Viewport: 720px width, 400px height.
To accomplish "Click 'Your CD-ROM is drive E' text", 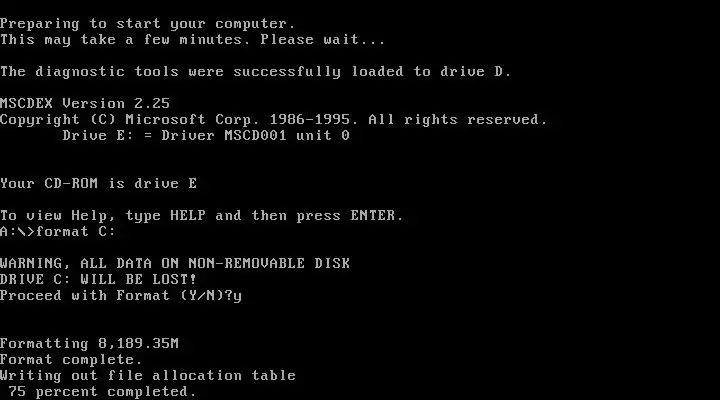I will click(99, 183).
